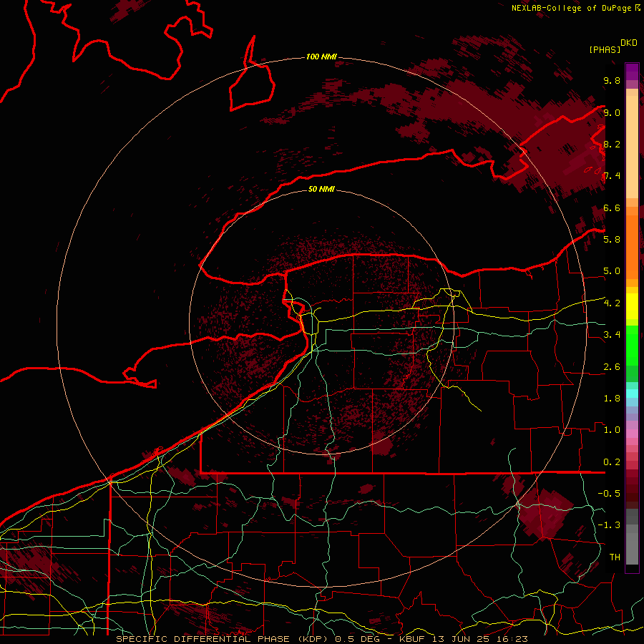Pick the bright green color bar segment

click(x=632, y=346)
